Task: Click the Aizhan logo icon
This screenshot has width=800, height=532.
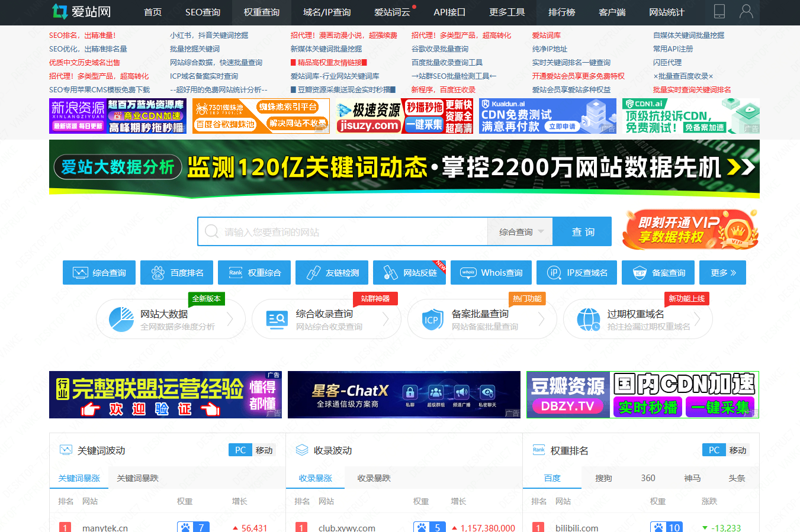Action: [60, 12]
